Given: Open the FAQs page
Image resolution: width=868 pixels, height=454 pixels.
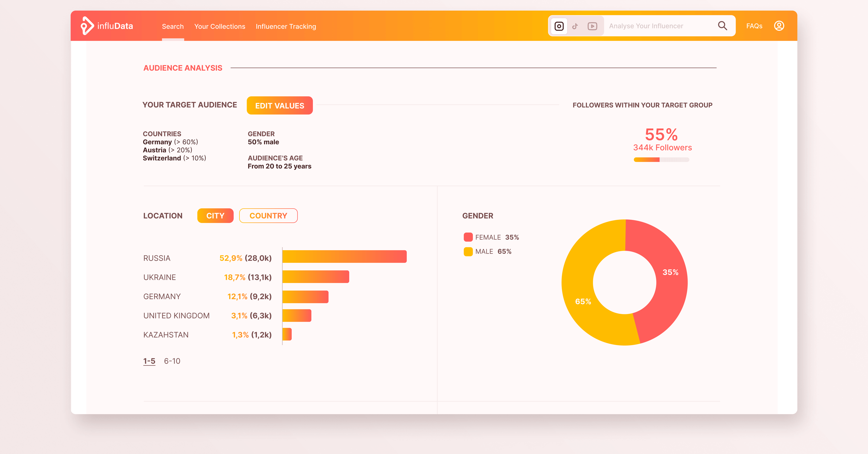Looking at the screenshot, I should click(x=754, y=25).
